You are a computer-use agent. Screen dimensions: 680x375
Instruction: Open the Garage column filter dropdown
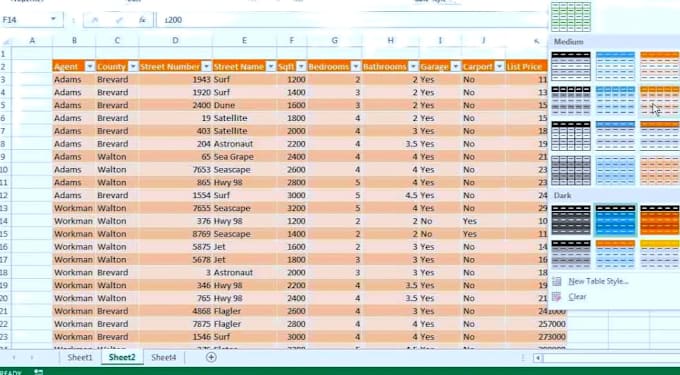click(x=456, y=67)
